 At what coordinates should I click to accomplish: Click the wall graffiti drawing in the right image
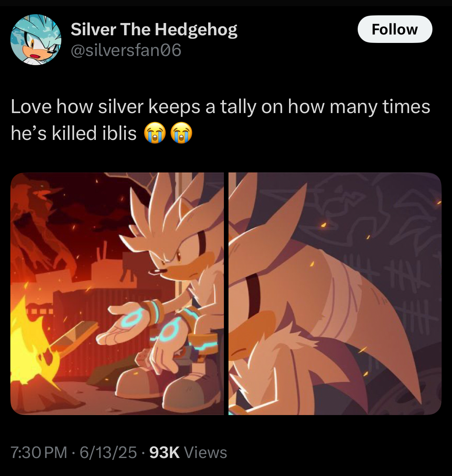point(368,215)
